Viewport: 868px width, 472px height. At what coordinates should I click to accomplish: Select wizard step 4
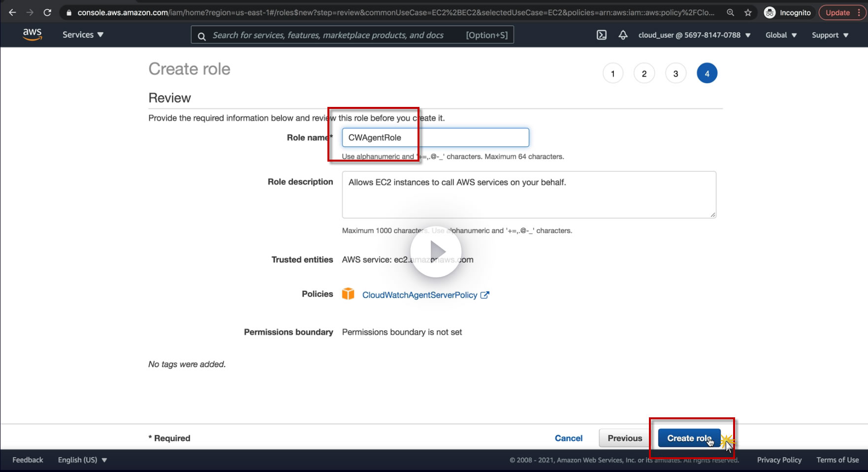pos(707,73)
